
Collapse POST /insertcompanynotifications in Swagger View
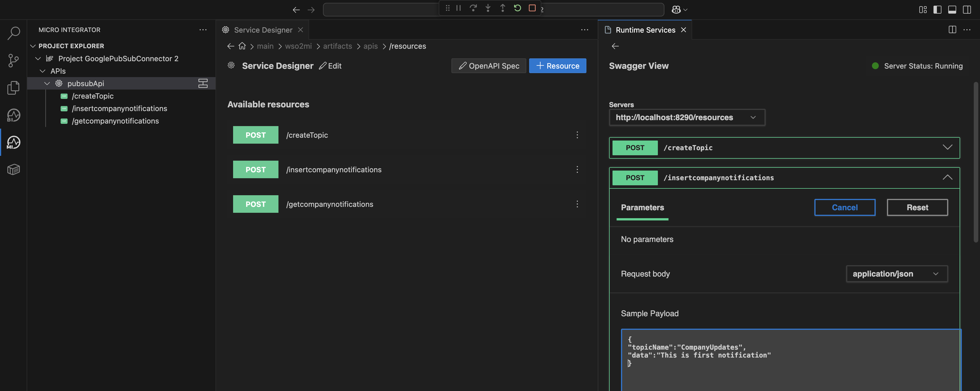pos(947,177)
